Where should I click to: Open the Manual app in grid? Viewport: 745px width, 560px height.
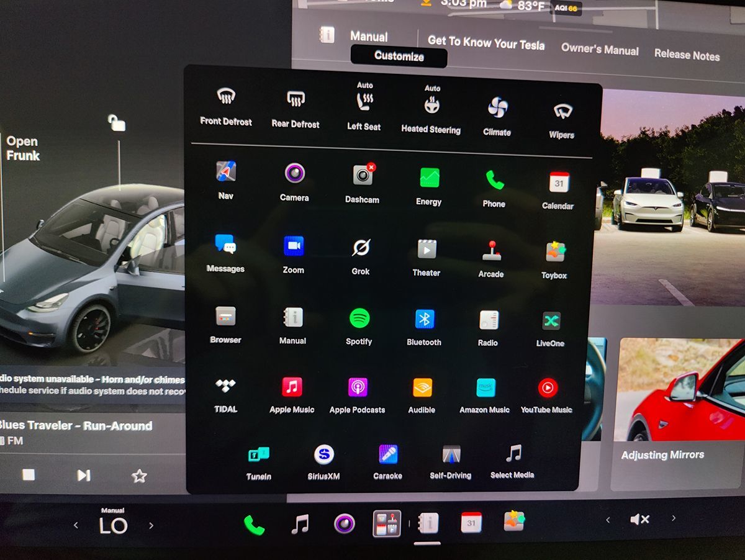tap(293, 325)
